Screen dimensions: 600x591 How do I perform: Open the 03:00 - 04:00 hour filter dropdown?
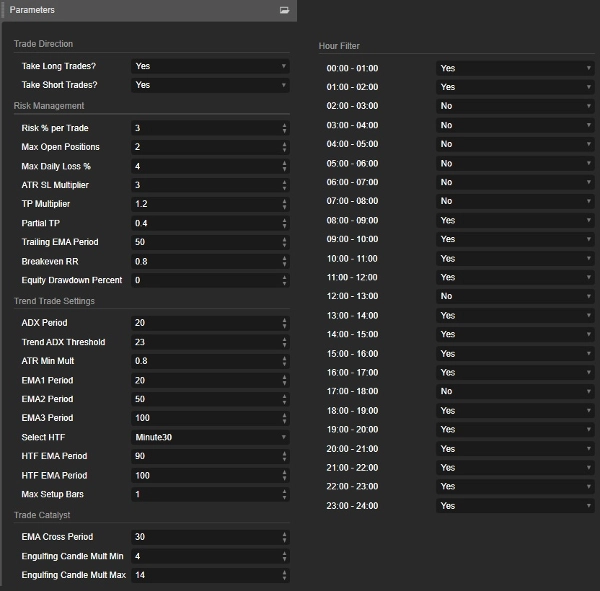pyautogui.click(x=515, y=125)
